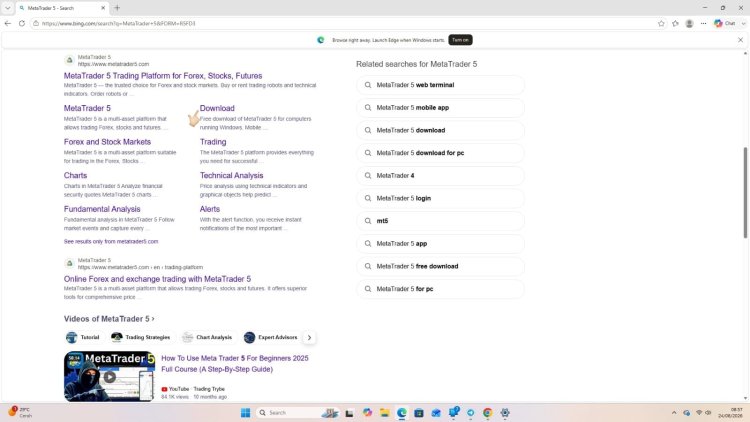Search related MetaTrader 5 download
750x422 pixels.
pos(440,130)
